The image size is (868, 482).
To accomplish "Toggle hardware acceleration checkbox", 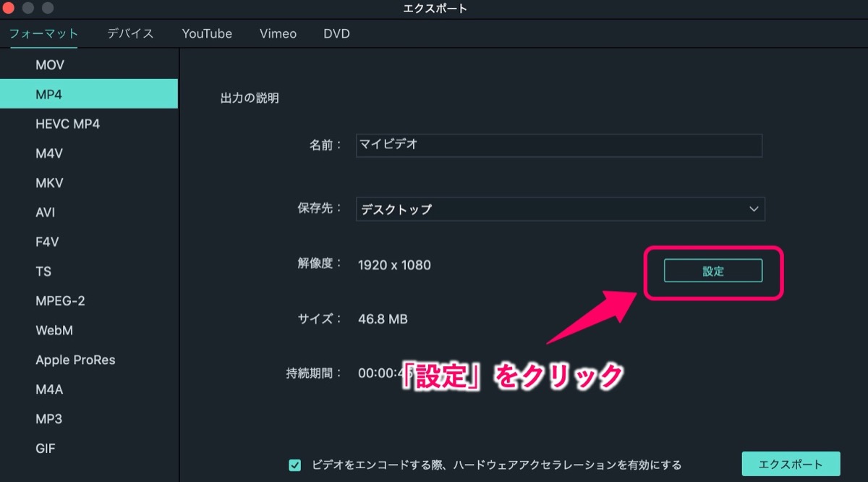I will pyautogui.click(x=294, y=465).
